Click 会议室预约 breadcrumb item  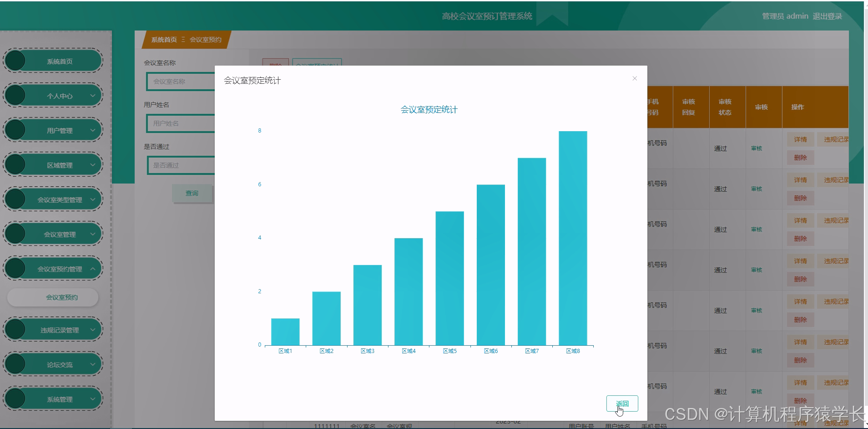click(x=206, y=40)
